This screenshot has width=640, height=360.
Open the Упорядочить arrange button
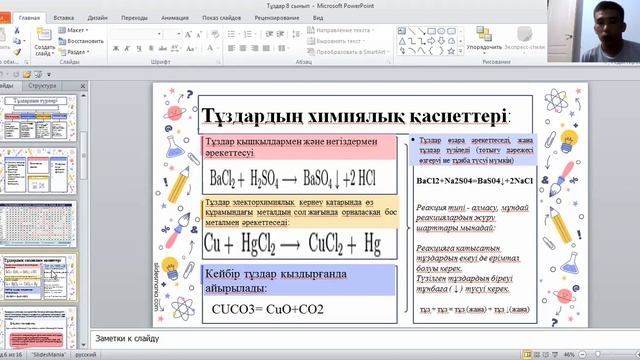click(484, 39)
